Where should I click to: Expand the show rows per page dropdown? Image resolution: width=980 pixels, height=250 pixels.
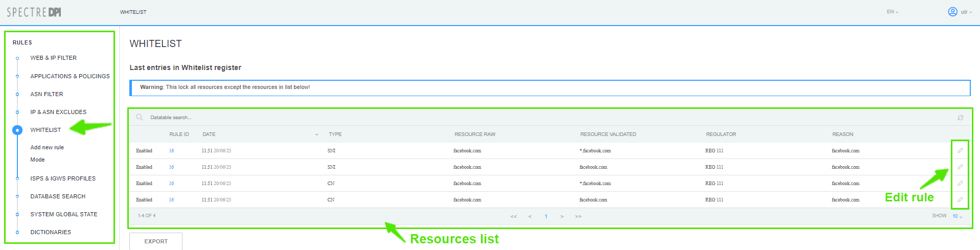pos(957,216)
